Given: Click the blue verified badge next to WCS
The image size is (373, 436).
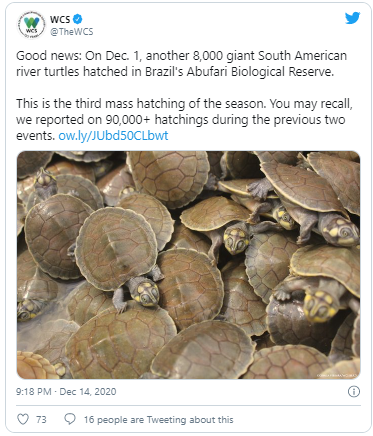Looking at the screenshot, I should [78, 19].
